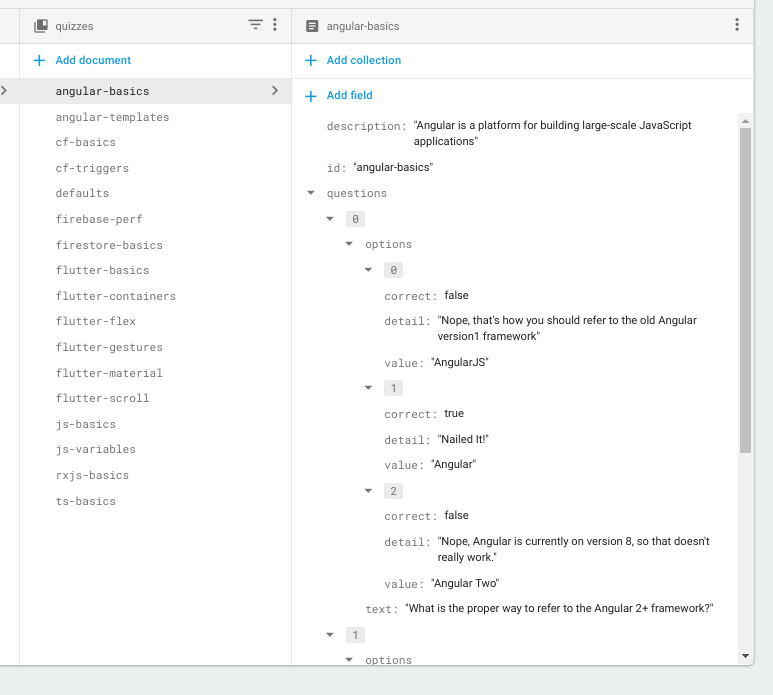Click the filter icon in quizzes header
Image resolution: width=773 pixels, height=695 pixels.
coord(255,25)
